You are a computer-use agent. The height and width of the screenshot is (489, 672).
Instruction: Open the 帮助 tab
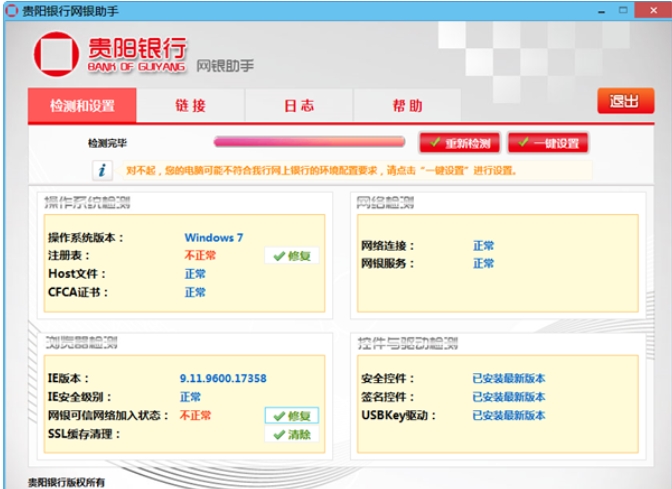[x=407, y=105]
